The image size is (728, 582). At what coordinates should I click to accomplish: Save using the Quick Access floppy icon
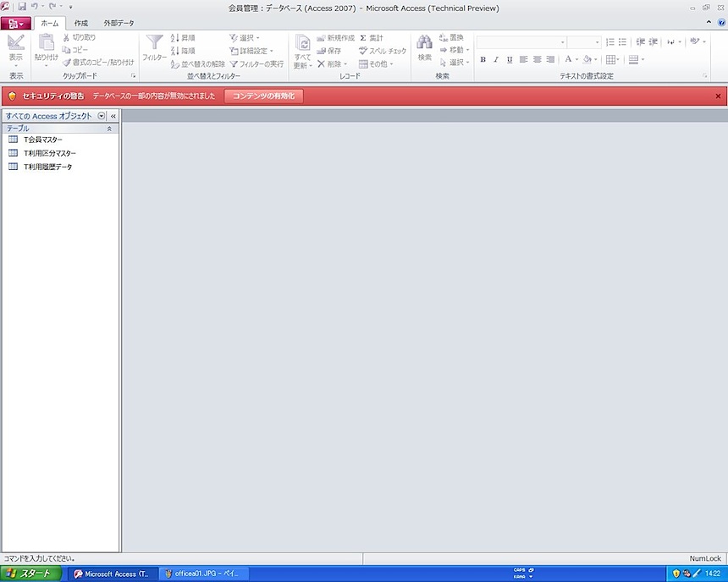[x=22, y=7]
